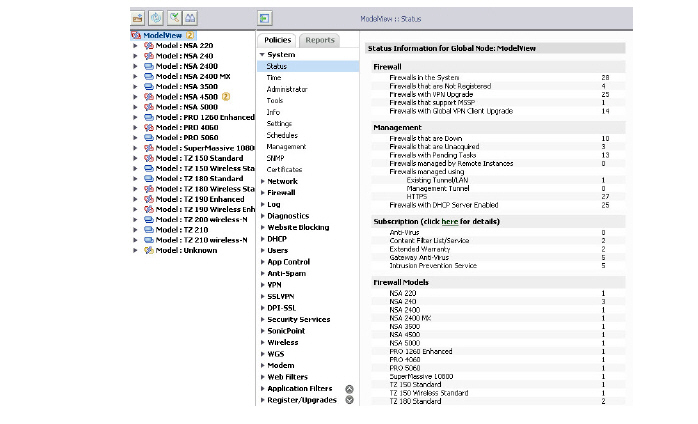The height and width of the screenshot is (424, 698).
Task: Open the SNMP page
Action: tap(276, 158)
